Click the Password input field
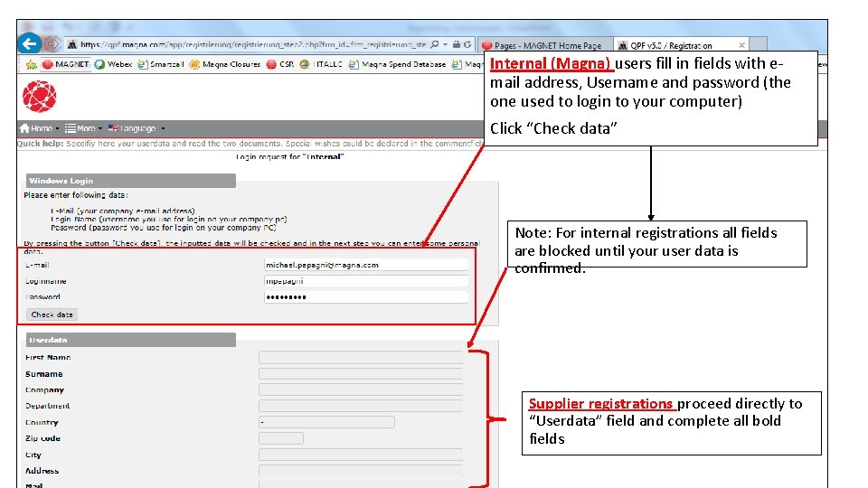The height and width of the screenshot is (488, 868). point(366,297)
